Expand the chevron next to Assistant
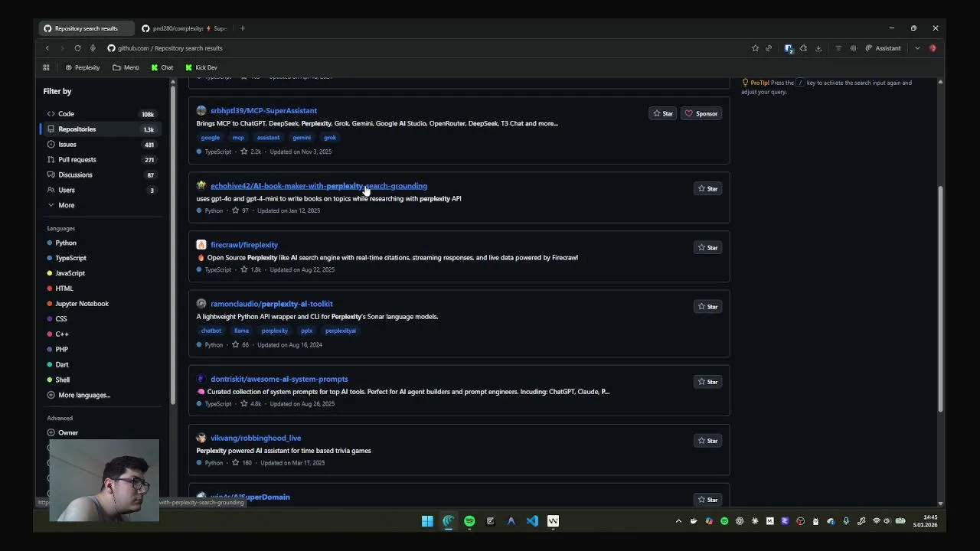The height and width of the screenshot is (551, 980). 917,48
